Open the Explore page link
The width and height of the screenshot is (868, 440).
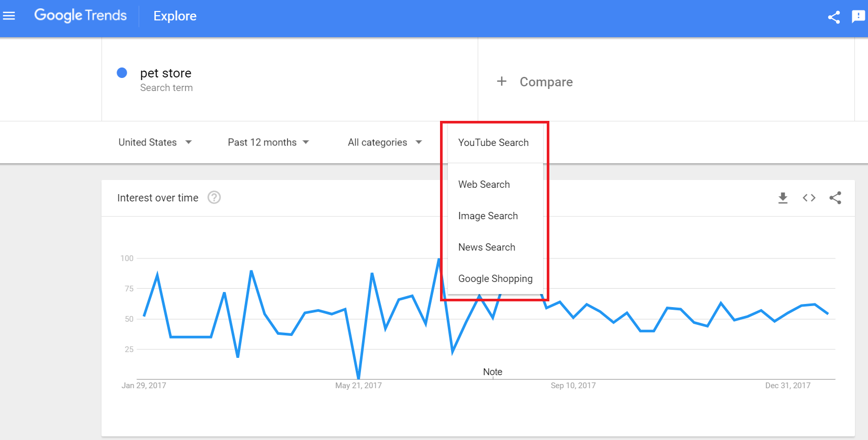pos(175,16)
